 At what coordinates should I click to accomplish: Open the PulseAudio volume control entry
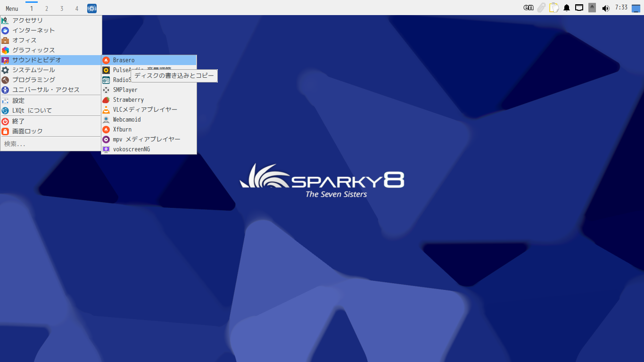[149, 70]
